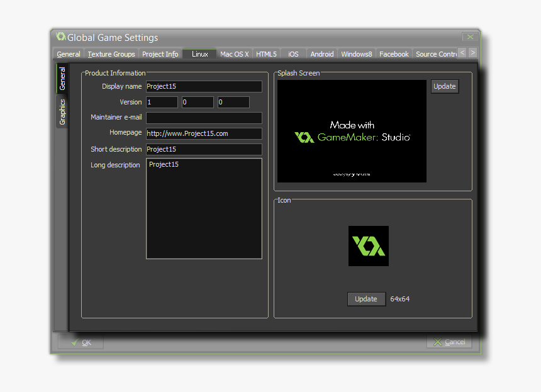Select the vertical General side tab
This screenshot has height=392, width=541.
[62, 79]
